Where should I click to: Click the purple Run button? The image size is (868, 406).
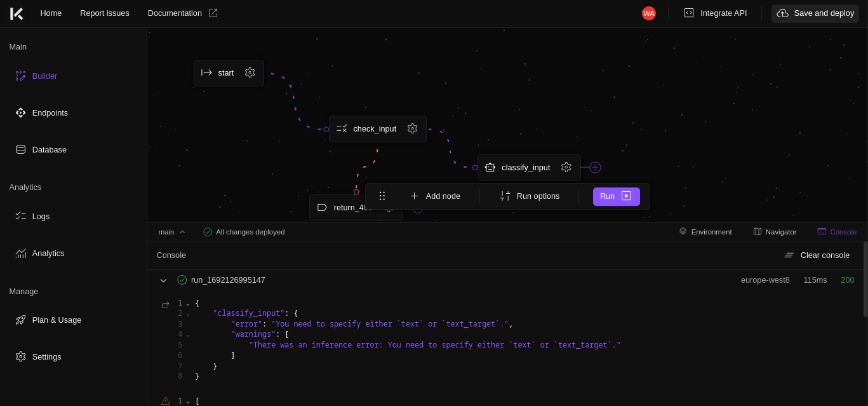617,196
